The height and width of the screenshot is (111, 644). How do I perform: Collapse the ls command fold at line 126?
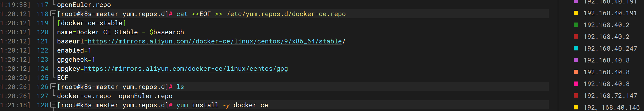coord(53,87)
